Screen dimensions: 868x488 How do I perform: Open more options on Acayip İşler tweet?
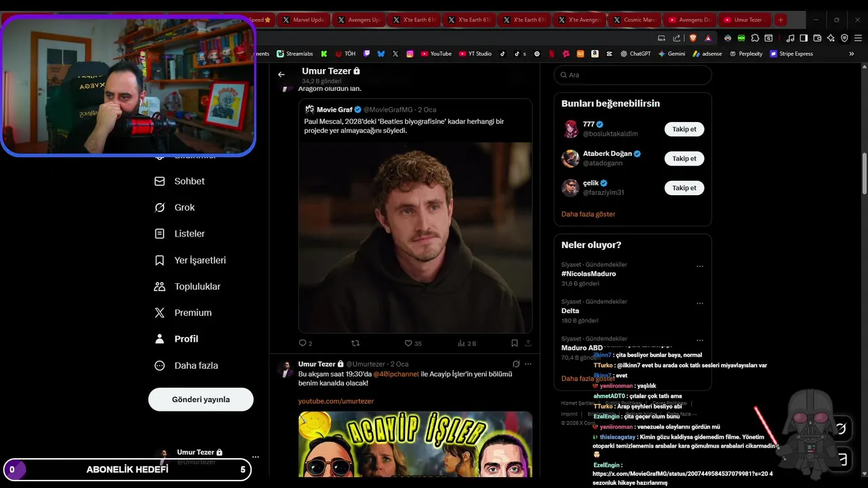coord(528,364)
